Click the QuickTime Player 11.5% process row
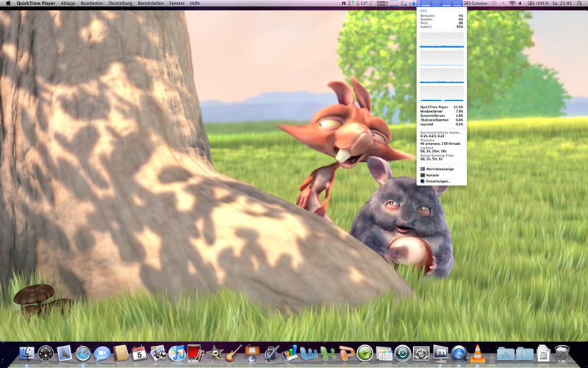This screenshot has height=368, width=588. (442, 107)
